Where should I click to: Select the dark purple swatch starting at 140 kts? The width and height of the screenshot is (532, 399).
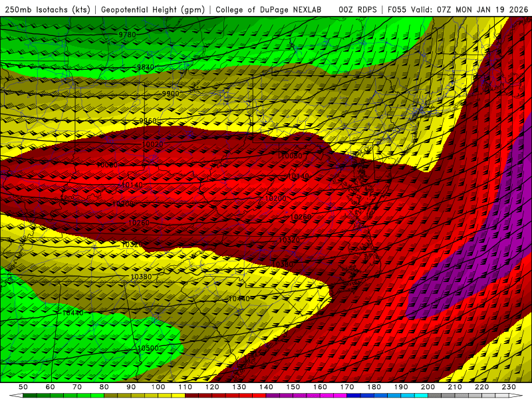coord(273,396)
